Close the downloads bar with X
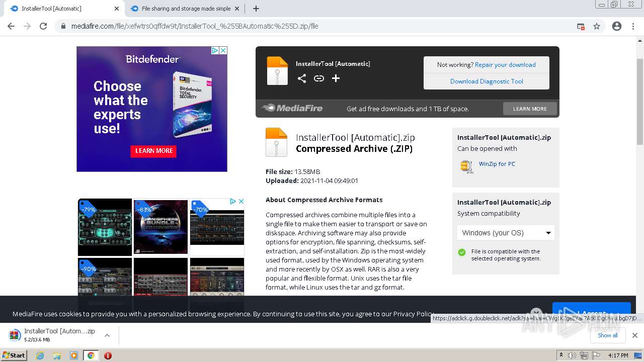 [x=635, y=335]
